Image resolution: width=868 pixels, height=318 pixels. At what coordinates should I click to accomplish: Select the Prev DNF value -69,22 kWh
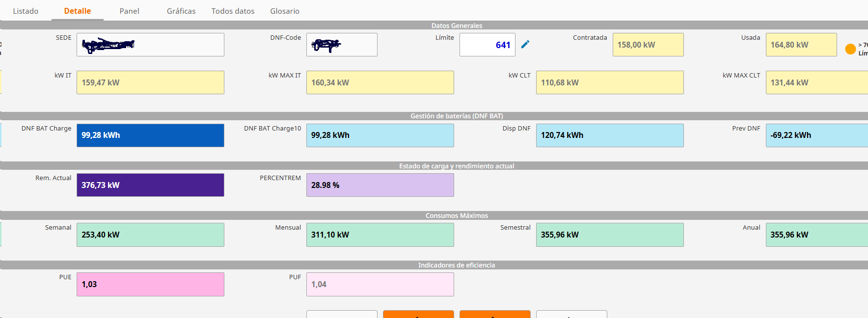coord(817,135)
